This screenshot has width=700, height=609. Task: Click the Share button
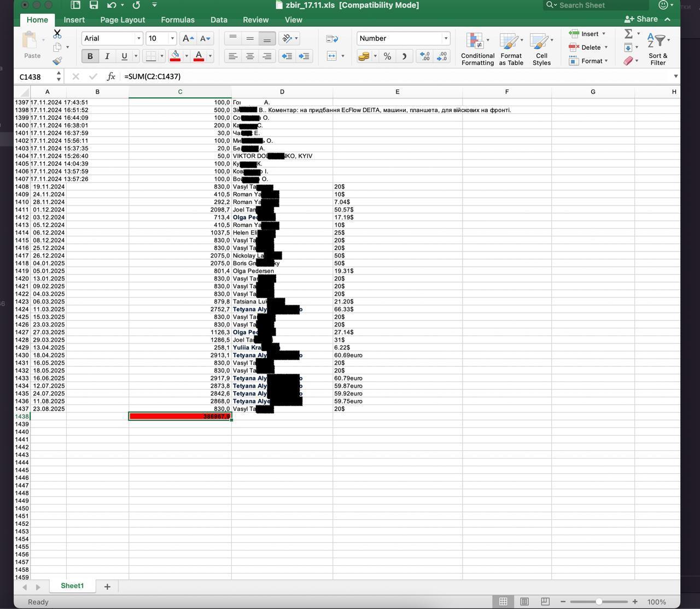point(641,19)
